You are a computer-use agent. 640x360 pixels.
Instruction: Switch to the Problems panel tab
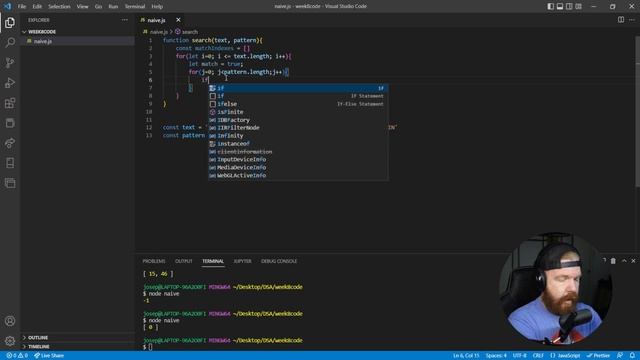coord(154,261)
